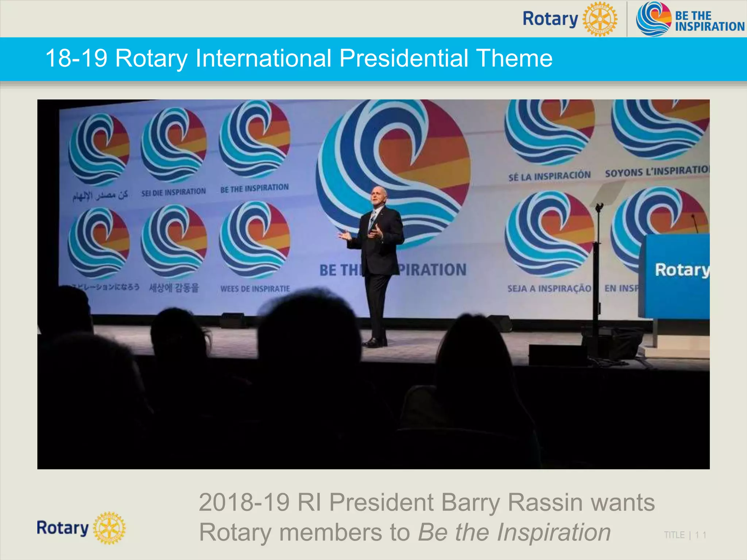The image size is (747, 560).
Task: Click the Korean theme text in the photo
Action: tap(174, 288)
